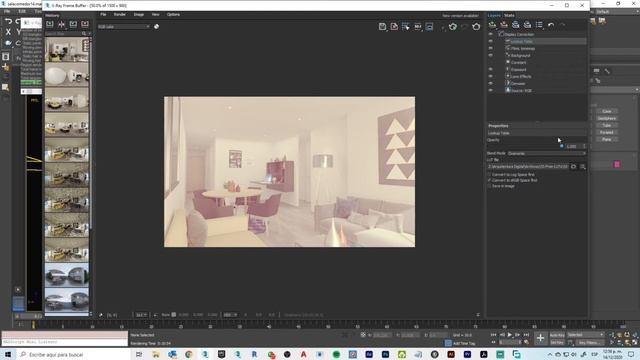Enable the Save in image checkbox

pos(489,186)
